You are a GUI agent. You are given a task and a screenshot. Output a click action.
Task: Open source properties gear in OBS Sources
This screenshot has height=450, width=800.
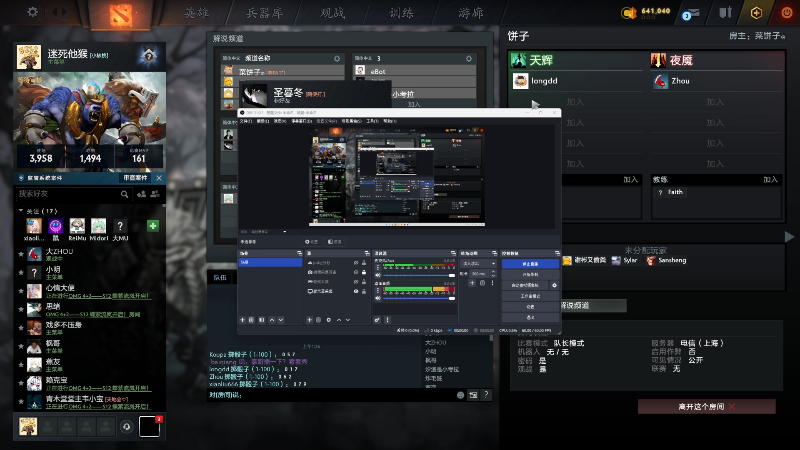click(329, 320)
